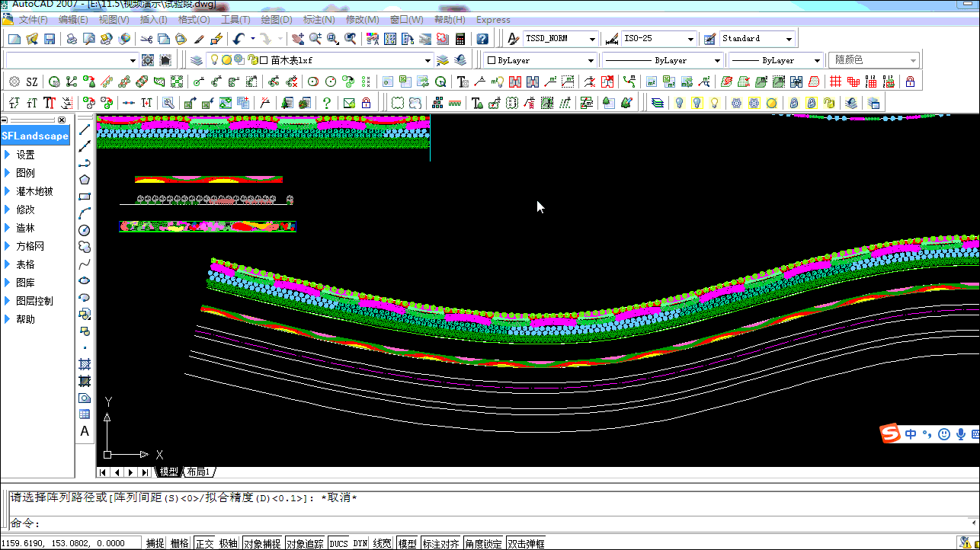Image resolution: width=980 pixels, height=550 pixels.
Task: Click the 图库 sidebar entry
Action: tap(25, 283)
